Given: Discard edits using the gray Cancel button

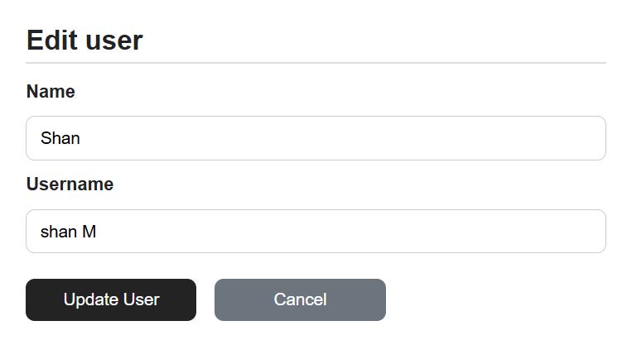Looking at the screenshot, I should (x=300, y=299).
